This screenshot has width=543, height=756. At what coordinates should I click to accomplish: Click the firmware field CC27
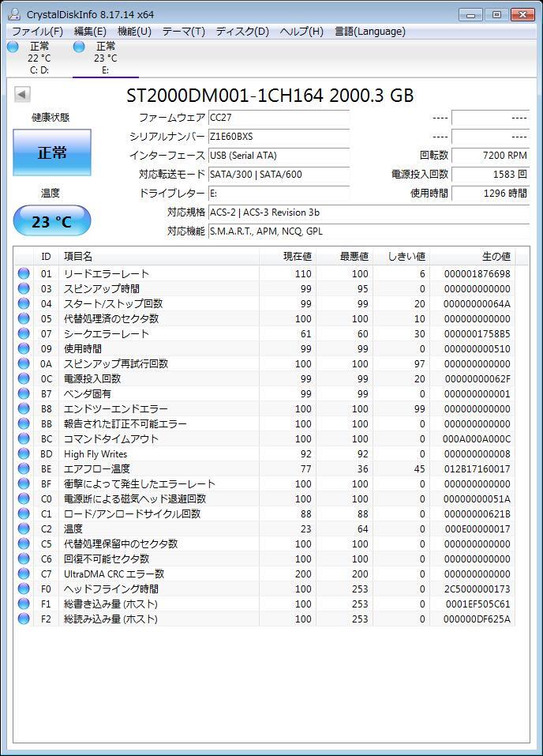(x=279, y=118)
